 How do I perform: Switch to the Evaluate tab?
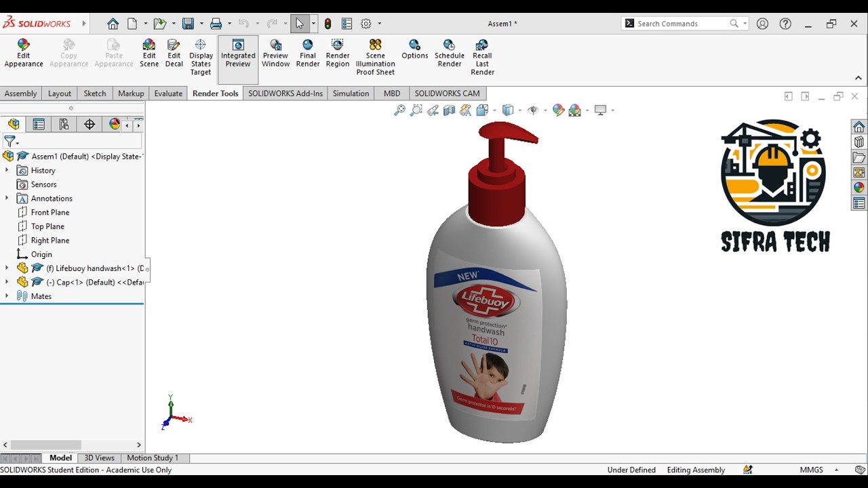(168, 94)
